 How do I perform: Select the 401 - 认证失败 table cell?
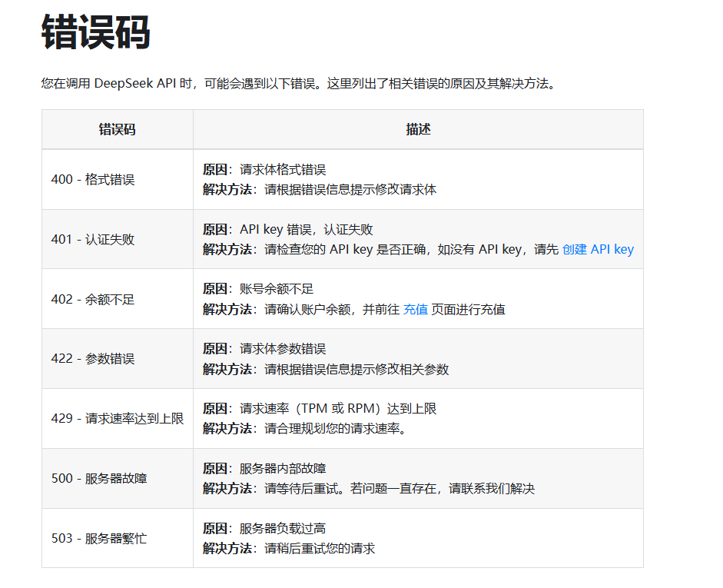click(92, 239)
